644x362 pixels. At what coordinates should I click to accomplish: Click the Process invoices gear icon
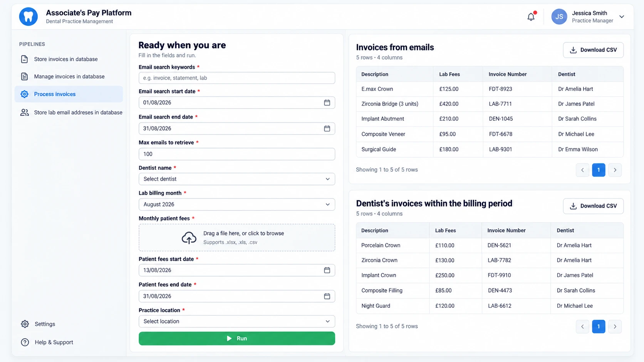point(25,94)
